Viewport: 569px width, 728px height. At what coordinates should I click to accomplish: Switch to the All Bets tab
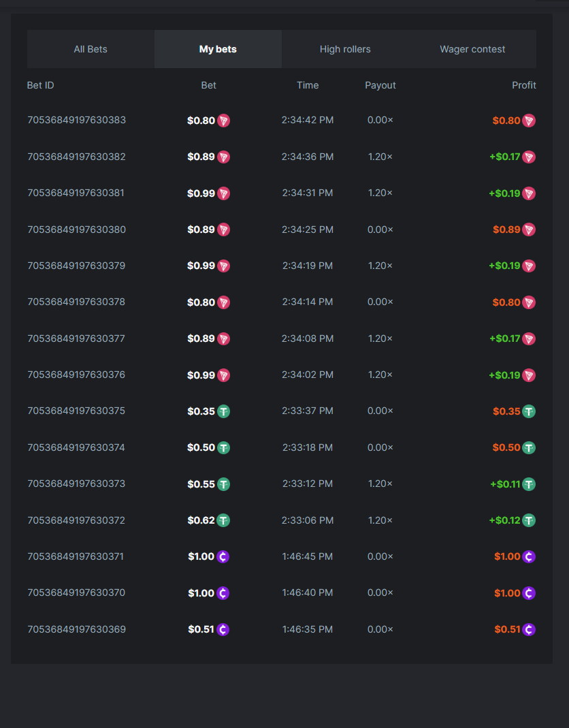(91, 49)
